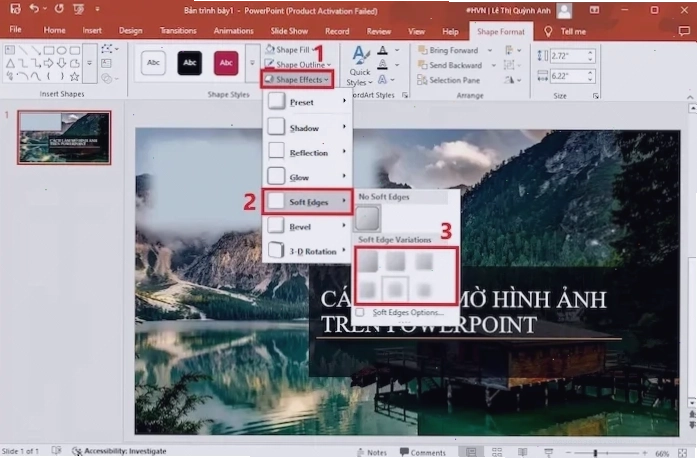Expand the Insert Shapes gallery
The width and height of the screenshot is (697, 458).
[x=89, y=63]
